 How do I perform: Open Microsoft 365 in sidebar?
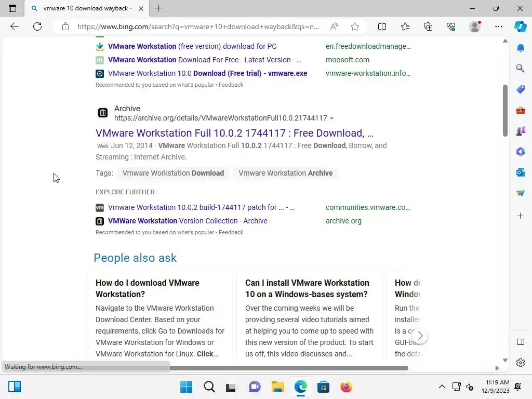click(x=521, y=152)
